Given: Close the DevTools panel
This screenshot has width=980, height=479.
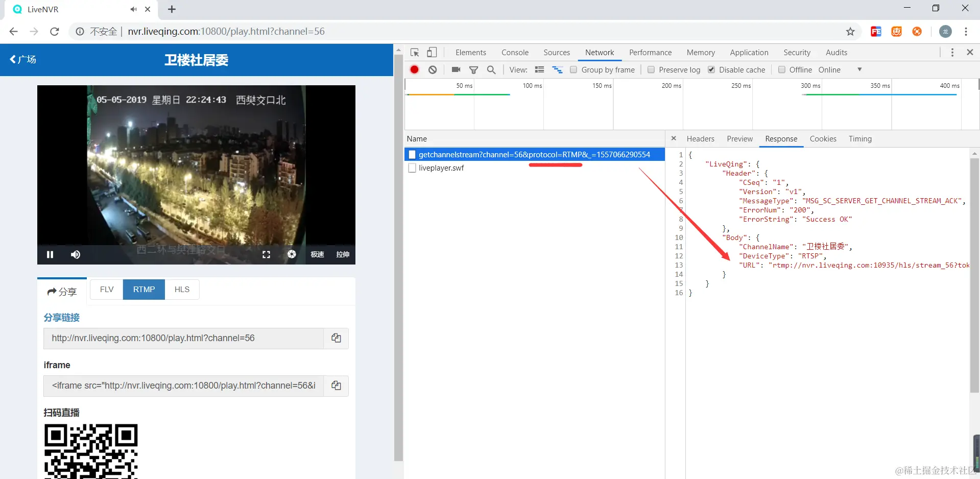Looking at the screenshot, I should 970,53.
